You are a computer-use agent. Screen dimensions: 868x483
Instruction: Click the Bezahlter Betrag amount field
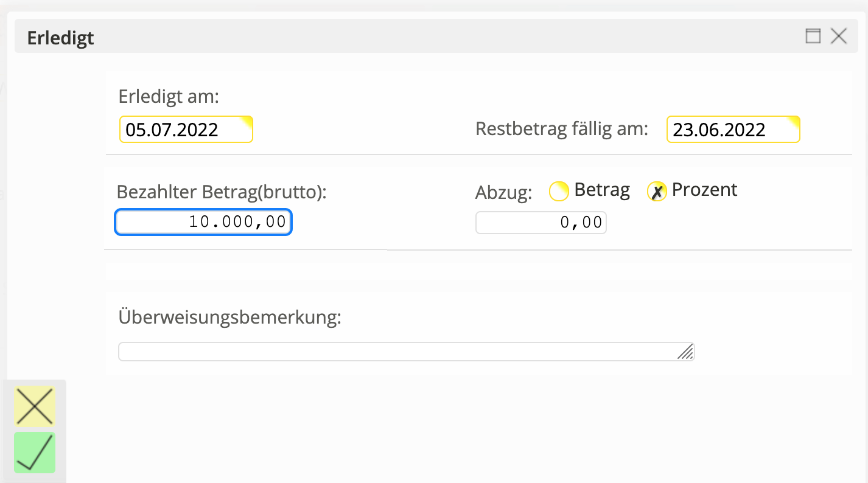pos(203,222)
